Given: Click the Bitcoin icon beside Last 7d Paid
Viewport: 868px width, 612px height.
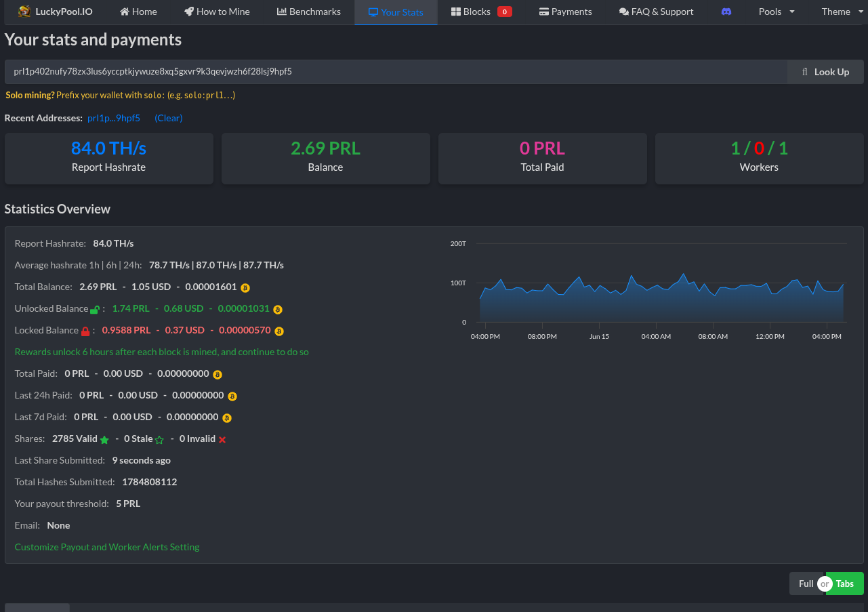Looking at the screenshot, I should (x=227, y=417).
